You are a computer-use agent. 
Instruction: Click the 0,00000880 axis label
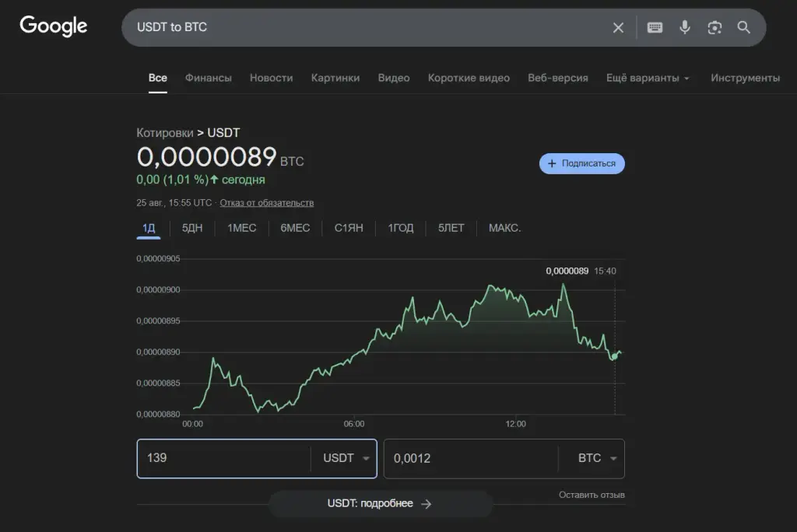click(x=158, y=414)
